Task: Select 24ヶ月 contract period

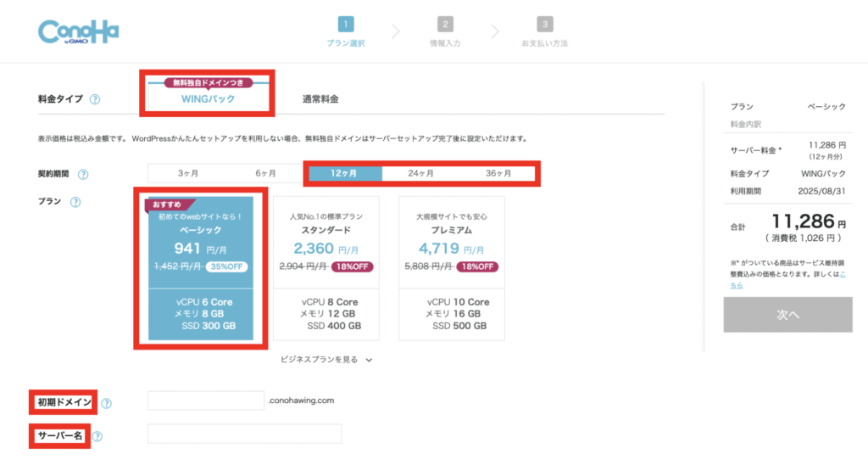Action: pos(420,173)
